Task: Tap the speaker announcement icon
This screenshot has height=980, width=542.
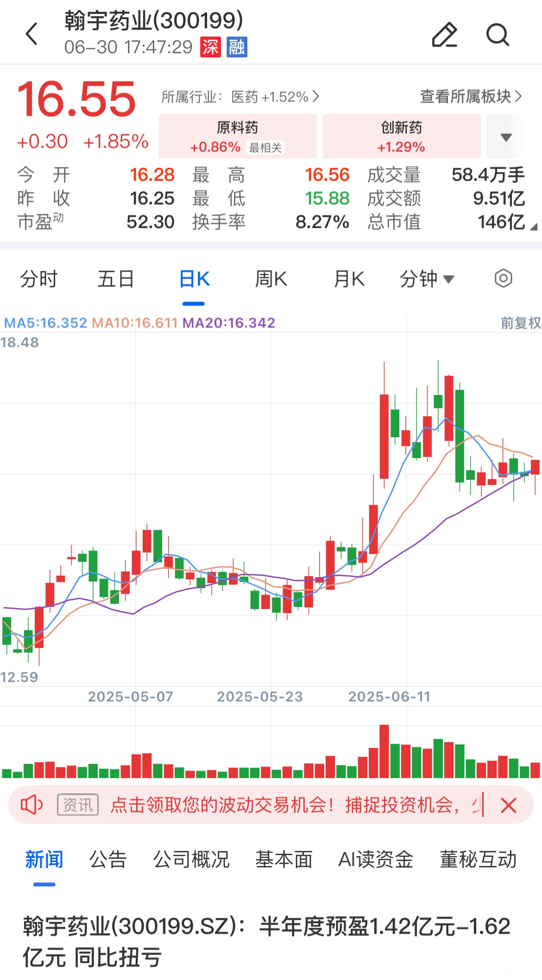Action: coord(32,805)
